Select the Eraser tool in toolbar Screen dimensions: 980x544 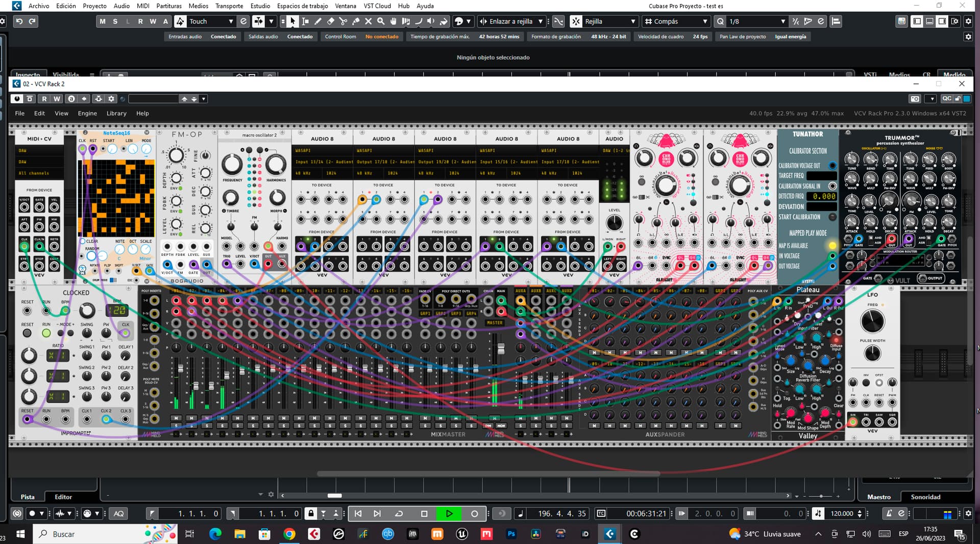[330, 21]
